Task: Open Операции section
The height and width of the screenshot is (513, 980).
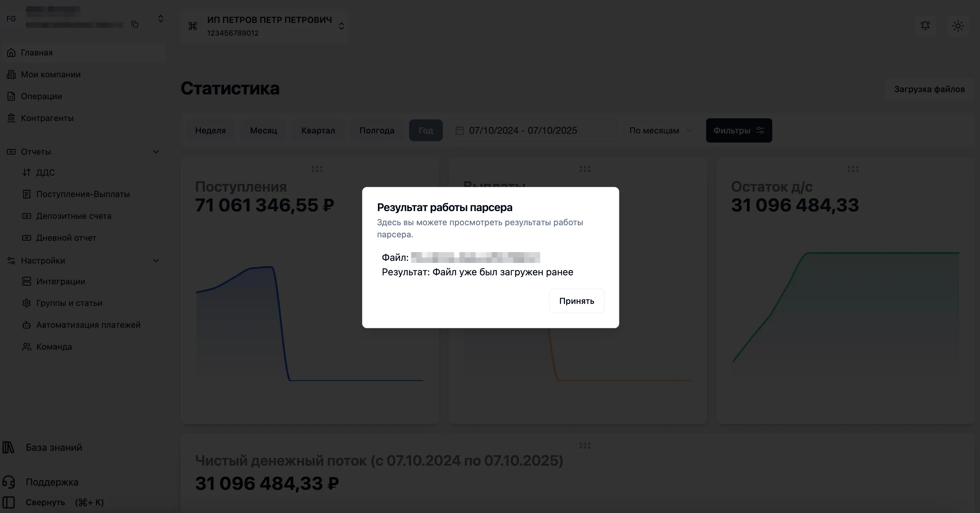Action: point(41,96)
